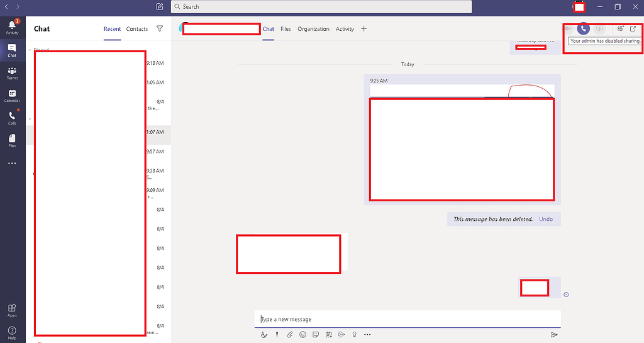This screenshot has width=644, height=343.
Task: Attach a file with the paperclip
Action: [290, 334]
